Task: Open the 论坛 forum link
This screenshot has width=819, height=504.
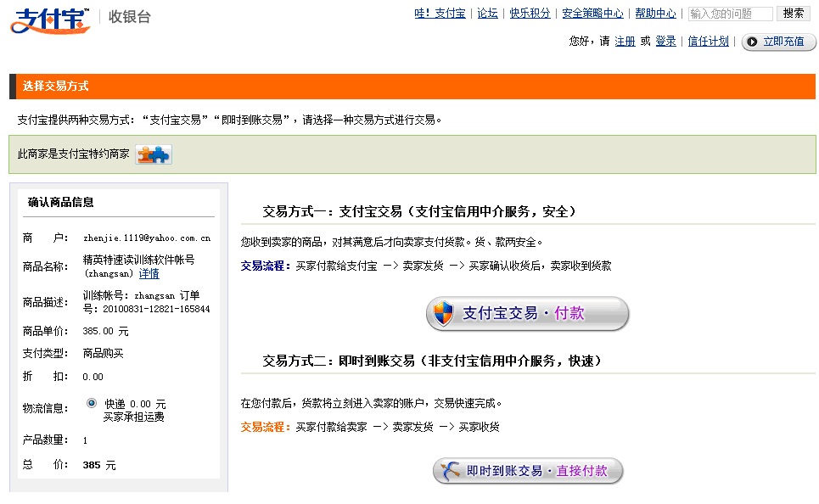Action: tap(487, 14)
